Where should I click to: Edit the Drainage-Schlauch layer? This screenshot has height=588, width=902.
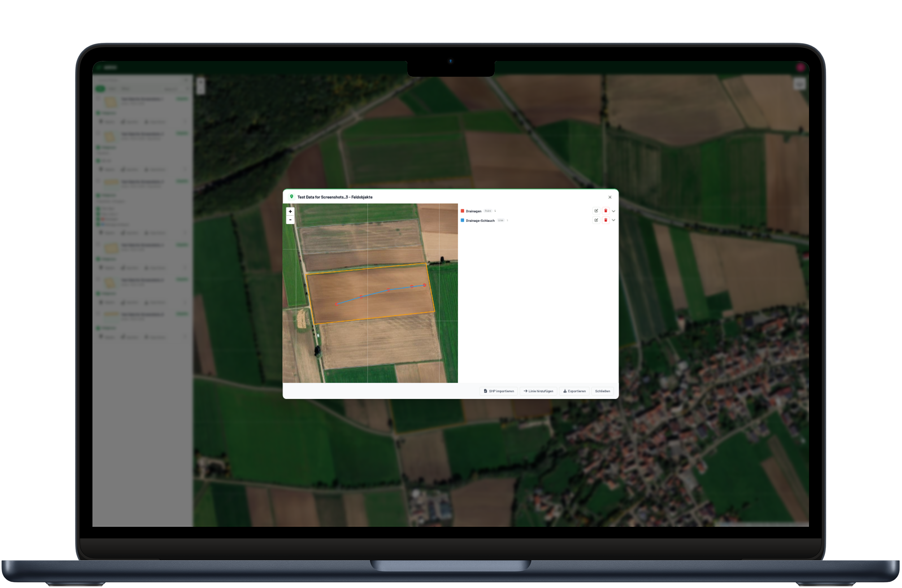click(x=596, y=220)
